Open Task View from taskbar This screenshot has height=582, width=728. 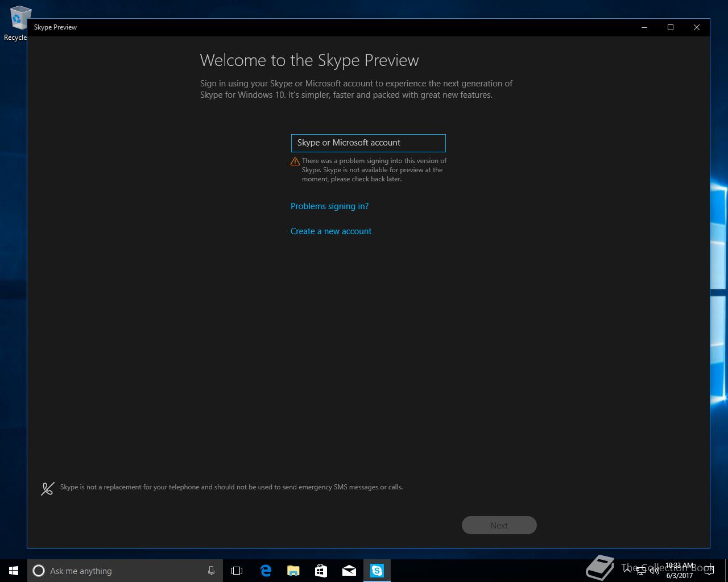click(x=237, y=571)
